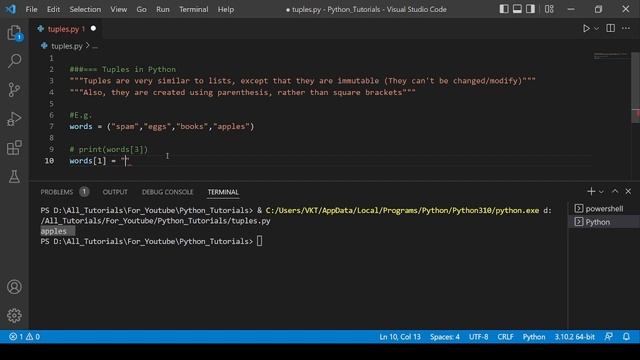This screenshot has height=360, width=640.
Task: Toggle the Primary Side Bar layout icon
Action: (x=504, y=9)
